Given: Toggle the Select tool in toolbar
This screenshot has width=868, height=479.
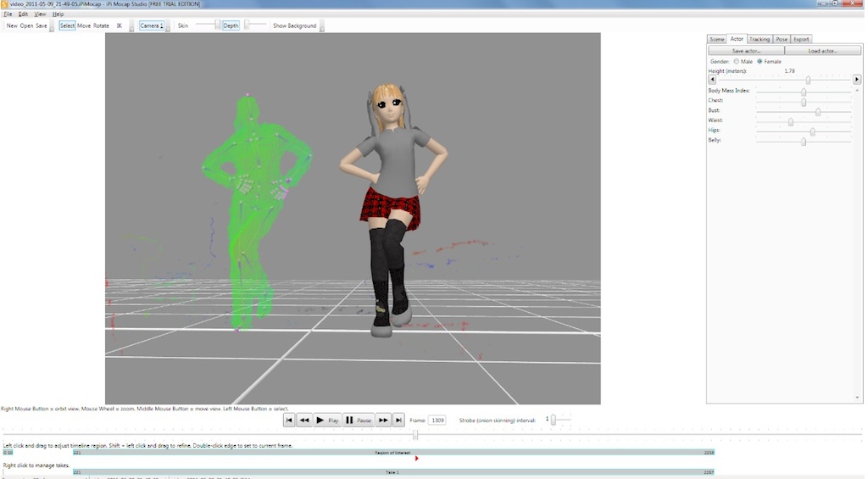Looking at the screenshot, I should click(x=67, y=25).
